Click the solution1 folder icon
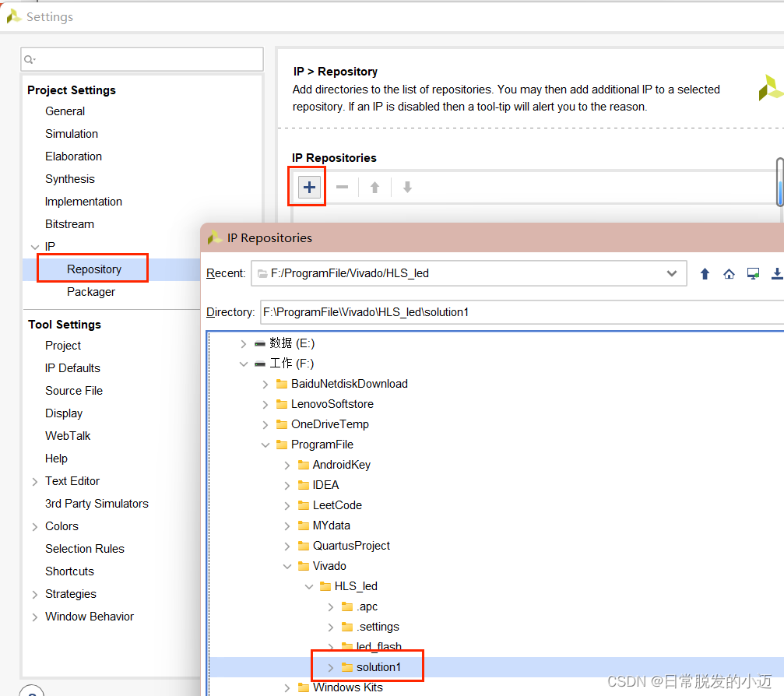Image resolution: width=784 pixels, height=696 pixels. pos(347,667)
